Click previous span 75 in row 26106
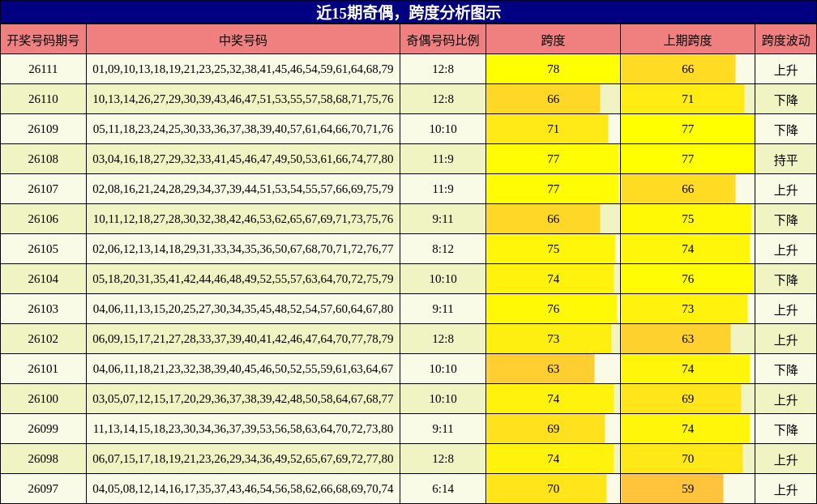This screenshot has height=504, width=817. [x=688, y=219]
